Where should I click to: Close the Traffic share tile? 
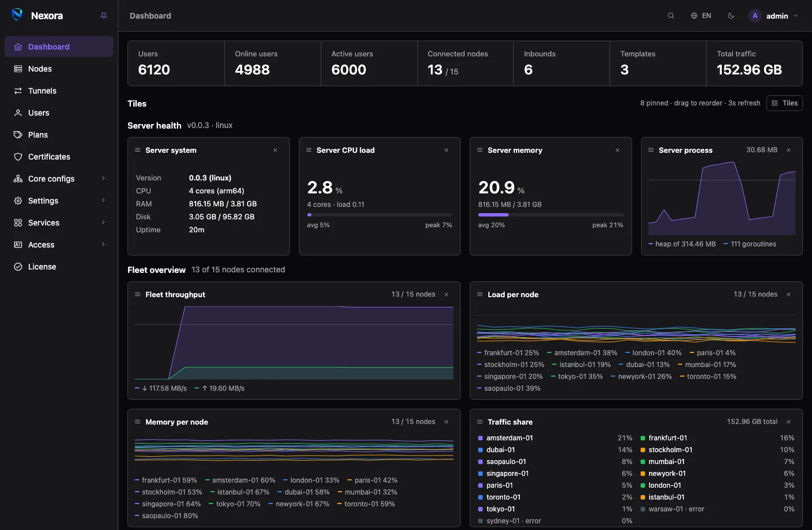coord(788,422)
